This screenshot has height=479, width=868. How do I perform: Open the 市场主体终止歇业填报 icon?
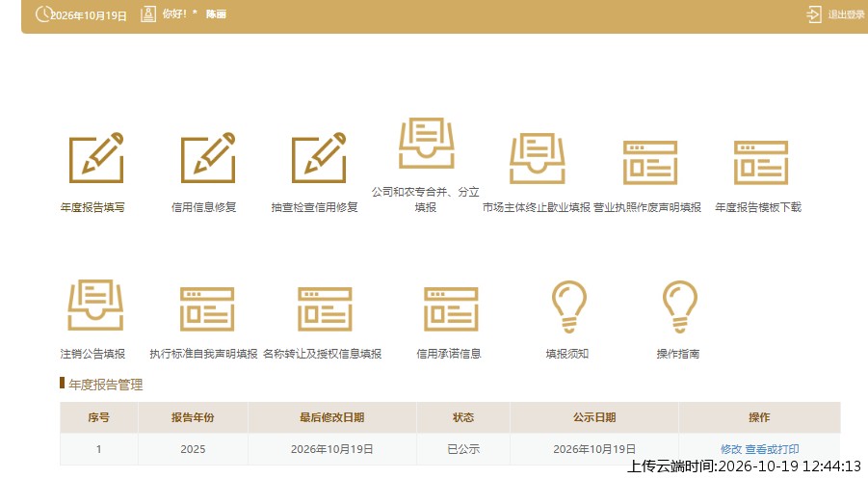point(537,158)
